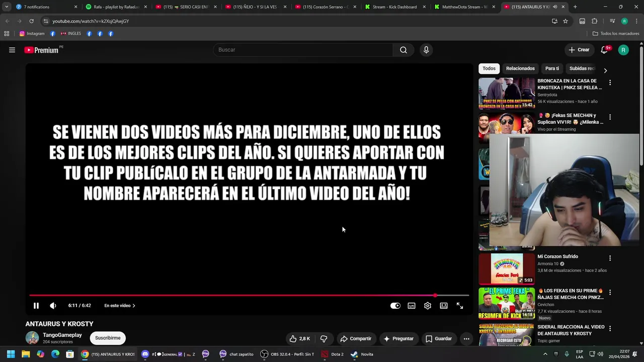Image resolution: width=644 pixels, height=362 pixels.
Task: Open BRONCAZA EN LA CASA DE KINGTEKA thumbnail
Action: coord(507,93)
